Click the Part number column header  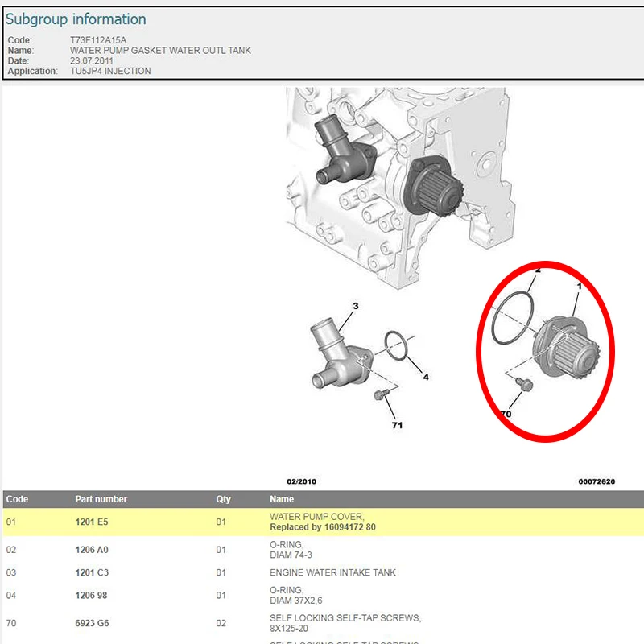[101, 499]
